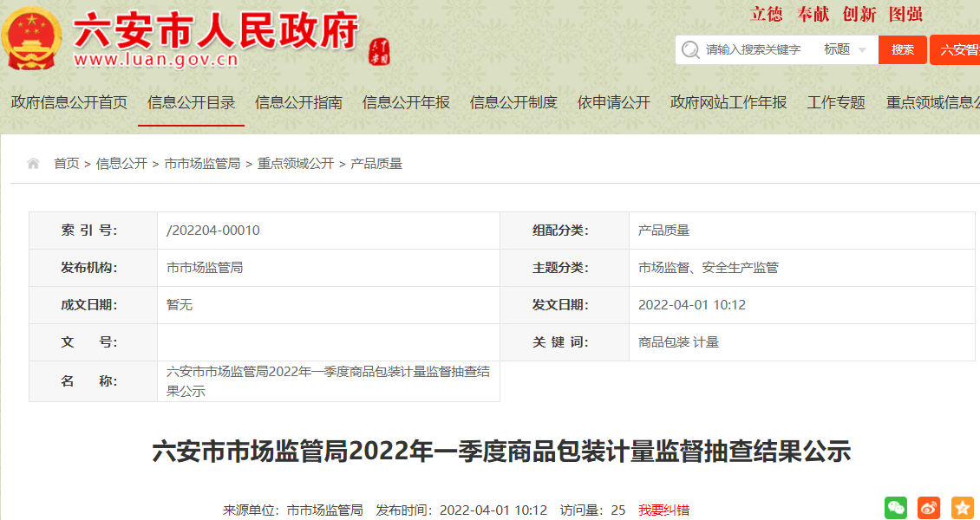Image resolution: width=980 pixels, height=520 pixels.
Task: Click the Weibo share icon
Action: tap(929, 508)
